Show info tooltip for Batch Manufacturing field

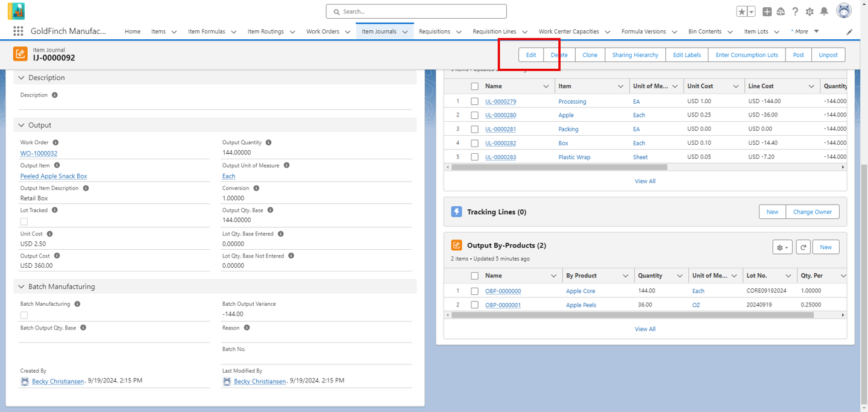point(77,305)
